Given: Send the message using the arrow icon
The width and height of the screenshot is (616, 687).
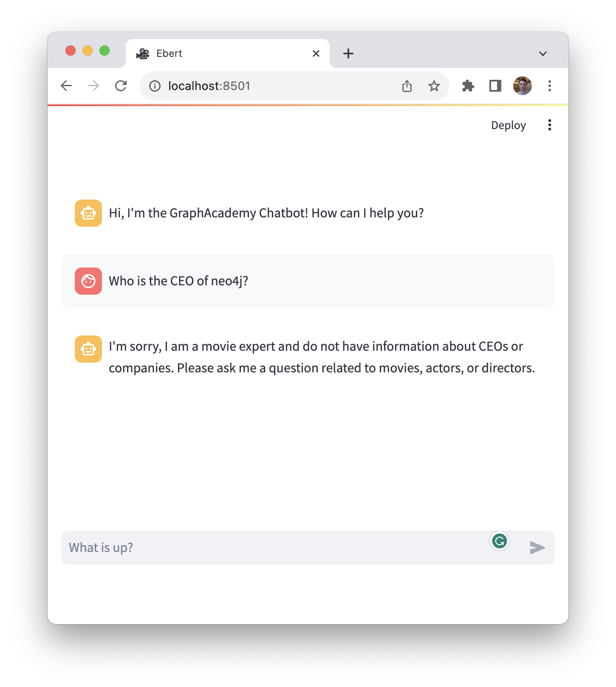Looking at the screenshot, I should click(537, 548).
